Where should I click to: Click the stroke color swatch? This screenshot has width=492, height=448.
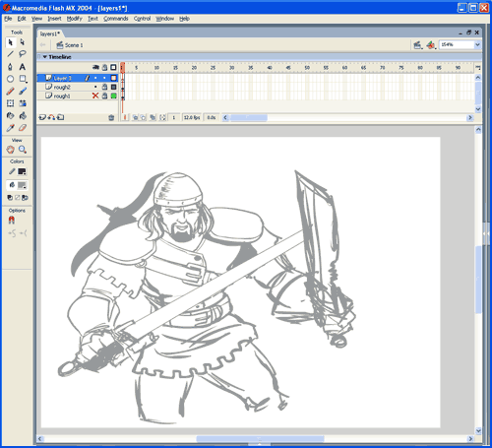coord(22,171)
